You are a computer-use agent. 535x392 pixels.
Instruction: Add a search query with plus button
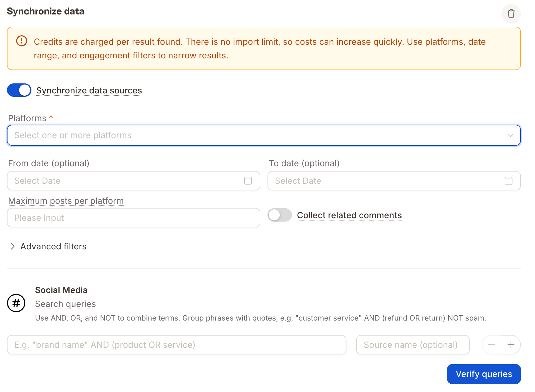click(511, 345)
